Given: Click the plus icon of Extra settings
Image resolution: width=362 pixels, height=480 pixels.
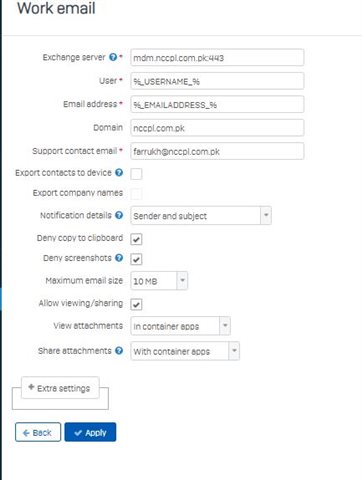Looking at the screenshot, I should click(x=31, y=387).
